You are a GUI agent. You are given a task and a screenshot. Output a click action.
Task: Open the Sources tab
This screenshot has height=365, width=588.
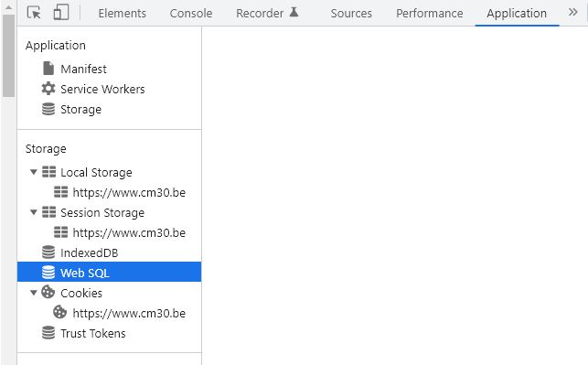coord(351,13)
